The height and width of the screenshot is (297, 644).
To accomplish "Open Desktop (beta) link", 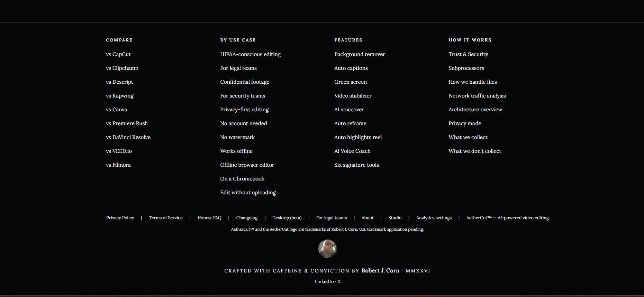I will tap(287, 218).
